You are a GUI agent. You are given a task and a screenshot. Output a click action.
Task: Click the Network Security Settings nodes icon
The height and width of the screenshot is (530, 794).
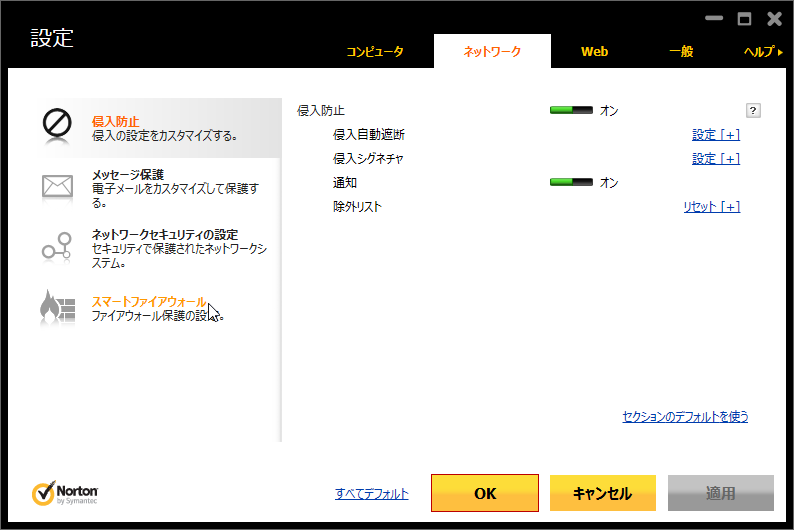(x=57, y=246)
